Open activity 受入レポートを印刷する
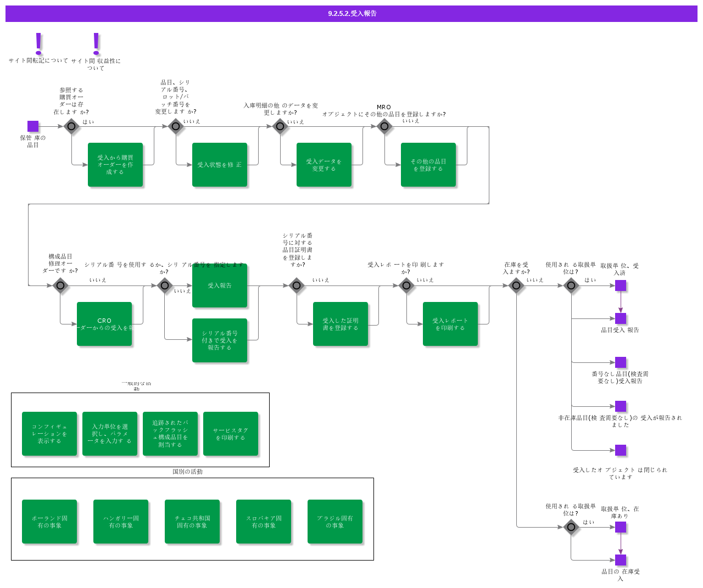 450,324
